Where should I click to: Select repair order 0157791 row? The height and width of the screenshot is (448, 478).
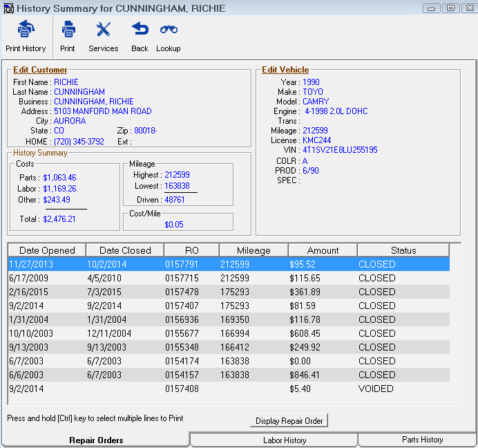click(x=229, y=264)
